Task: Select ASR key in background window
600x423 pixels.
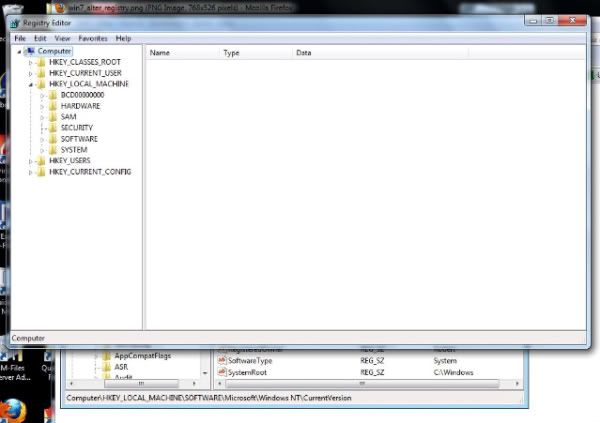Action: (121, 367)
